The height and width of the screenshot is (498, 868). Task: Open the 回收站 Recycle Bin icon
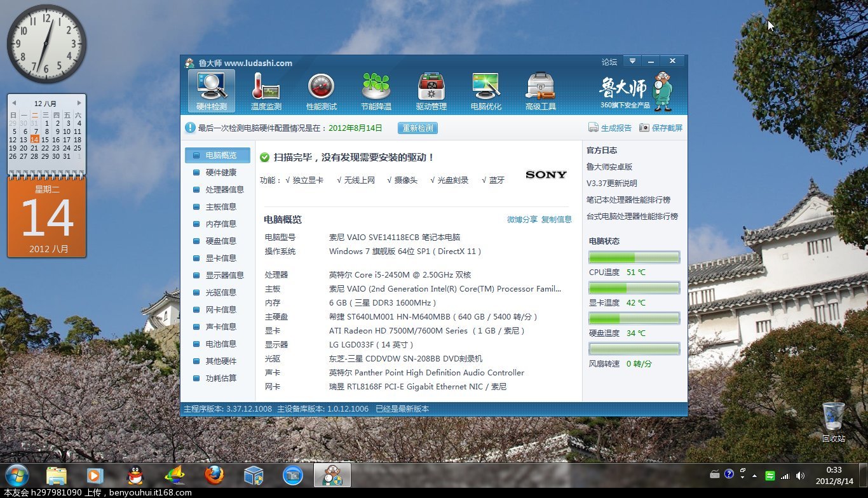[833, 422]
